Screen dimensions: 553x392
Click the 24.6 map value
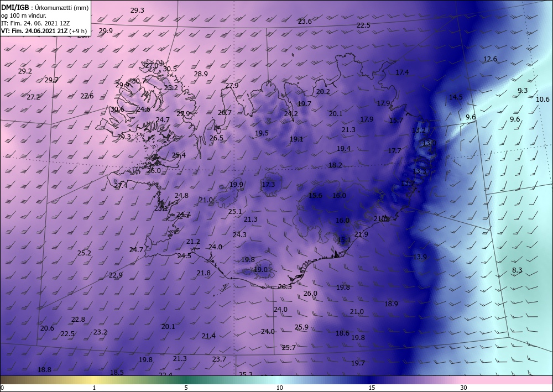[143, 109]
